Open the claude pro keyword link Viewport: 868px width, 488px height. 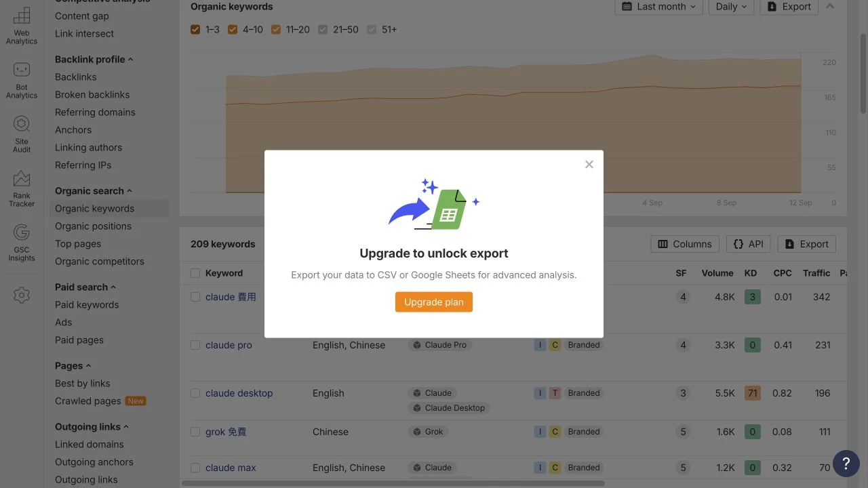click(x=229, y=345)
